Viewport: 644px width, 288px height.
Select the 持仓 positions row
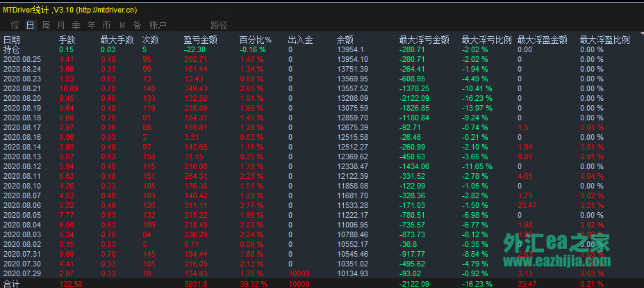pyautogui.click(x=12, y=50)
